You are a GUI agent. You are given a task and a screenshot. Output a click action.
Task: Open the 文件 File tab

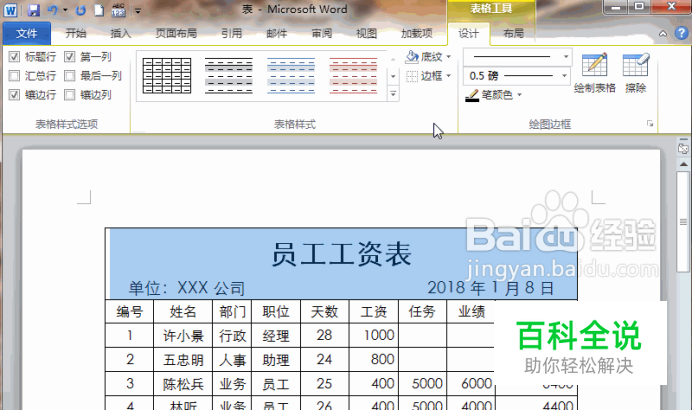[26, 34]
